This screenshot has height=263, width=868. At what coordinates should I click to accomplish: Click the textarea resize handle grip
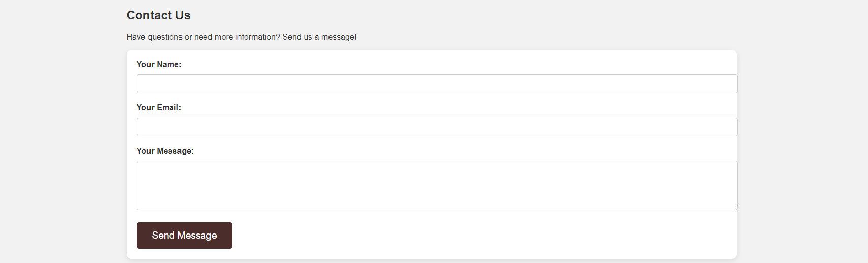pos(734,207)
